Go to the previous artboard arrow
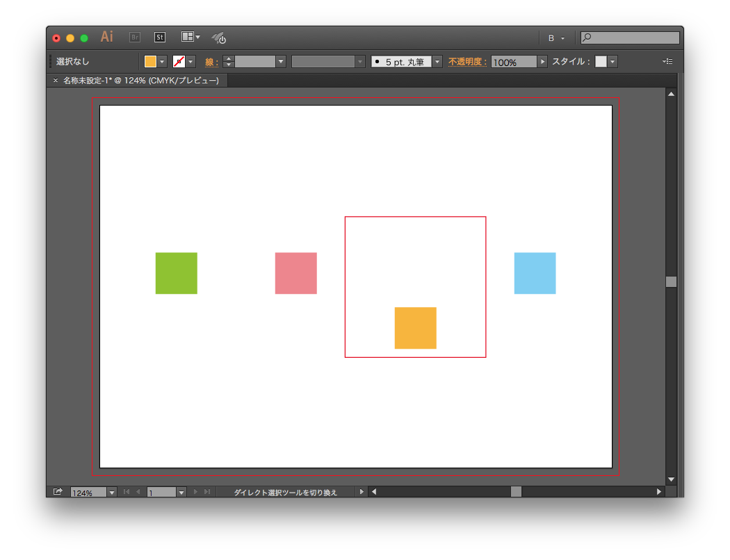 (x=138, y=491)
